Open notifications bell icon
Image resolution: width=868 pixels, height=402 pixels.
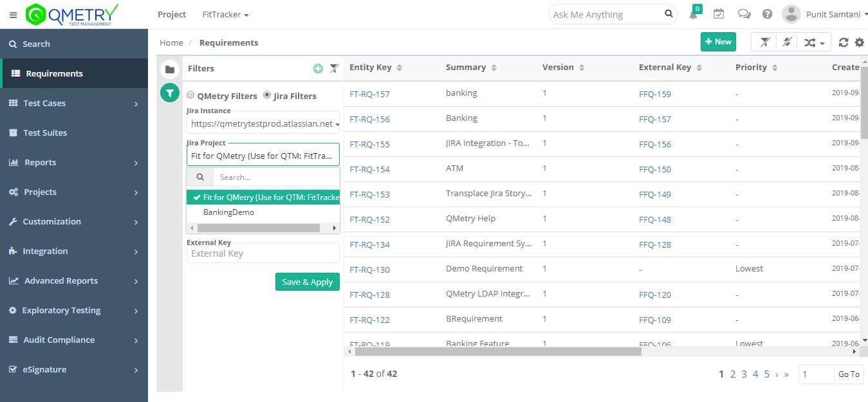694,14
